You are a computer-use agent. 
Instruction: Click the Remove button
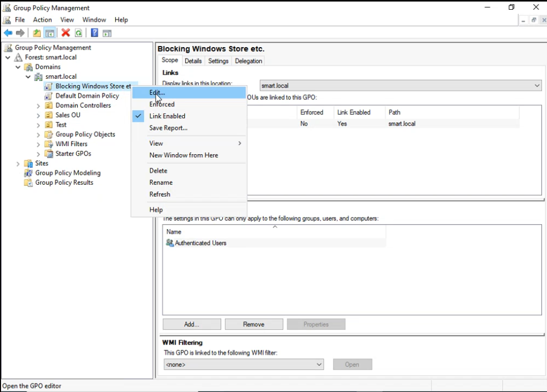click(x=254, y=325)
